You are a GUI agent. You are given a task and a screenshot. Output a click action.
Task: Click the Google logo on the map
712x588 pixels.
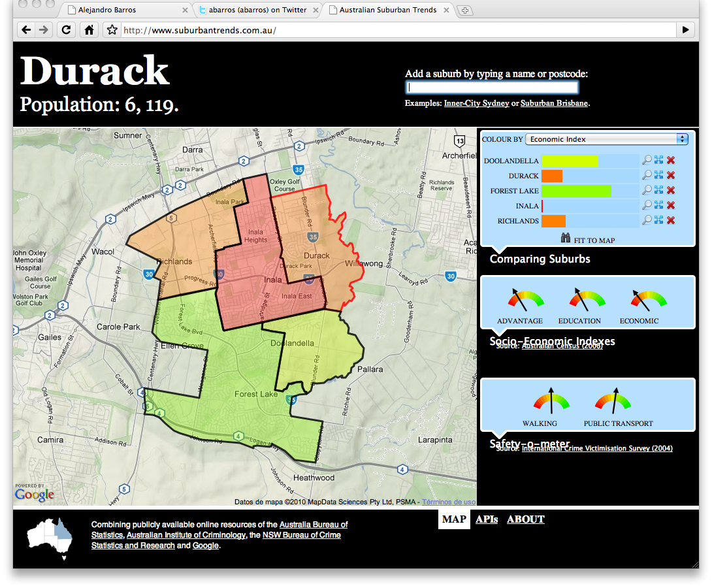pos(35,495)
